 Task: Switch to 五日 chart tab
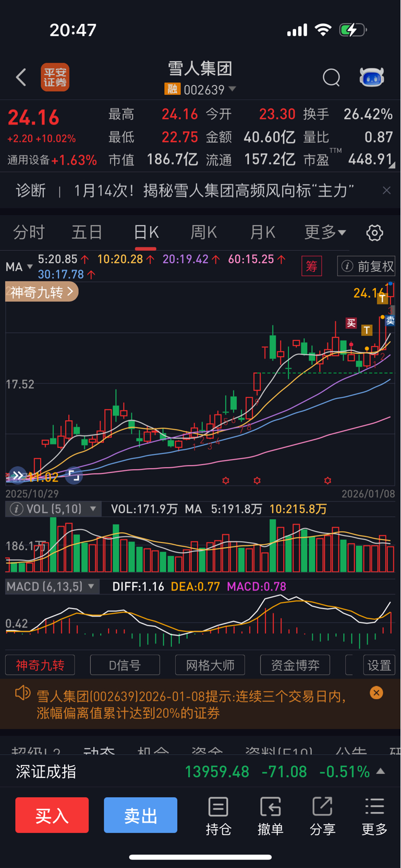[x=87, y=232]
